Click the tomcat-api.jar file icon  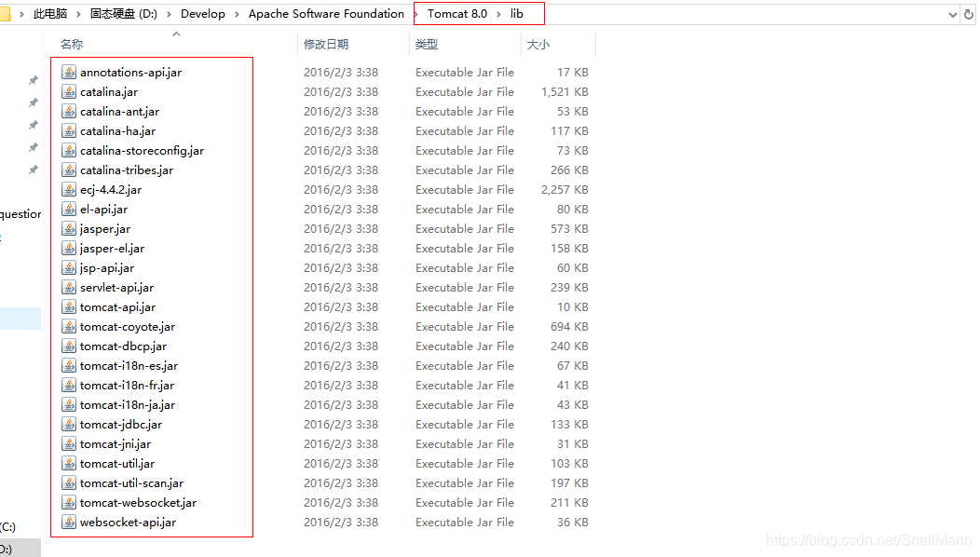click(69, 307)
